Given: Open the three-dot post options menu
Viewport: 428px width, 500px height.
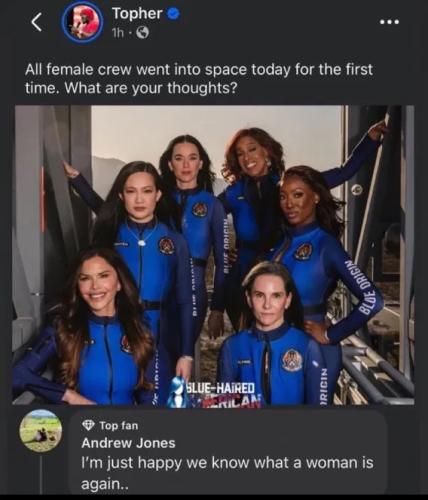Looking at the screenshot, I should pos(389,22).
